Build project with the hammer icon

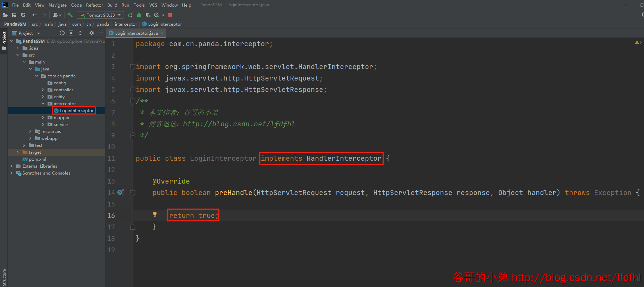70,15
